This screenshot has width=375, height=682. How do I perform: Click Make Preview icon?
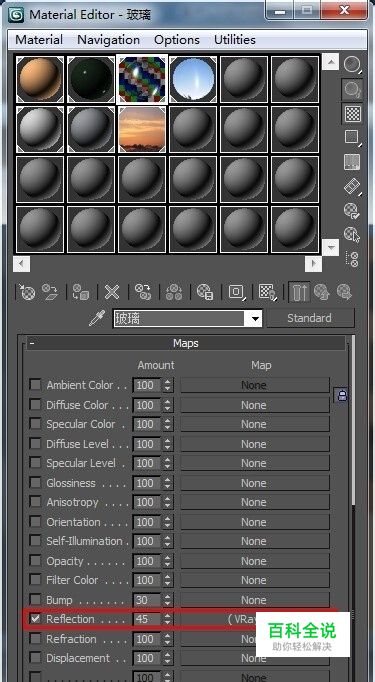(352, 187)
